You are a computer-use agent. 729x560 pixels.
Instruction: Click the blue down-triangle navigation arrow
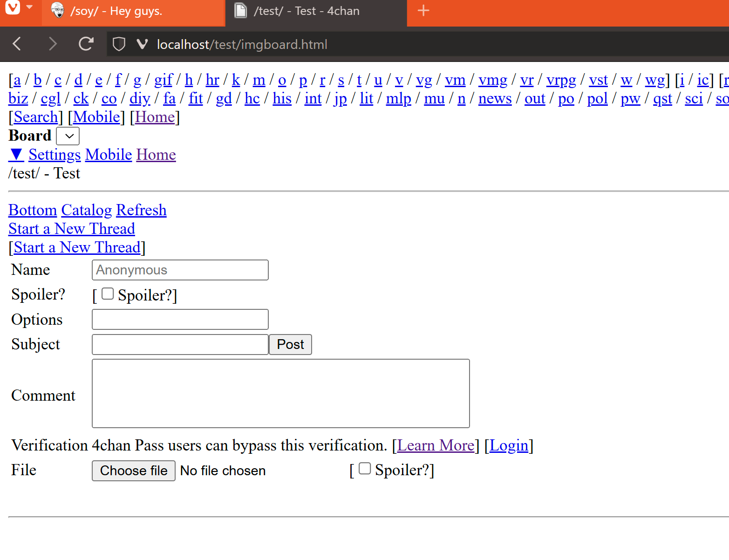click(16, 154)
